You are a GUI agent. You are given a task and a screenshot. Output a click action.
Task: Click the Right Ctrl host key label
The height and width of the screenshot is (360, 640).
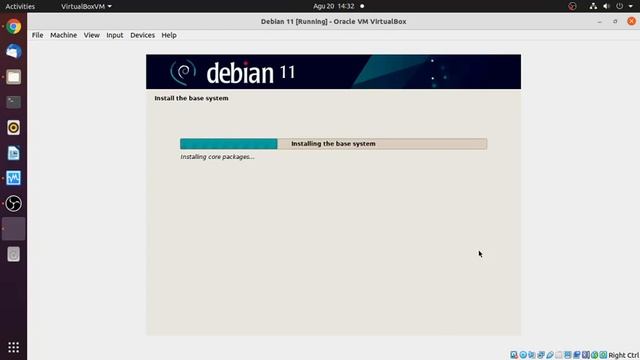pos(624,355)
